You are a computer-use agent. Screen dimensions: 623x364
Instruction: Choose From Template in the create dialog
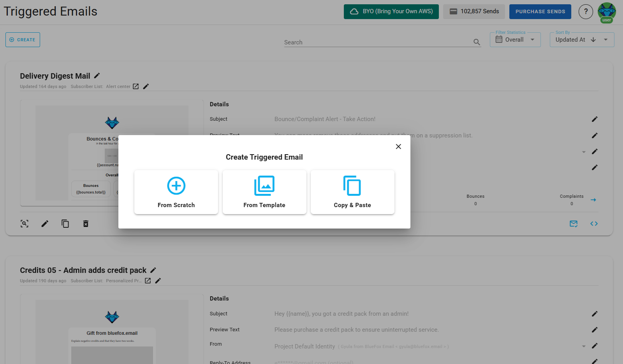(x=264, y=192)
